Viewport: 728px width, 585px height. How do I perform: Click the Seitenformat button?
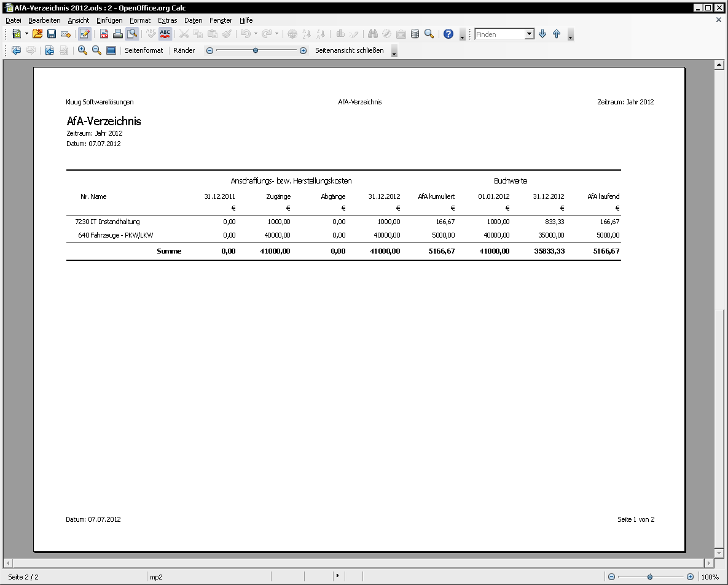tap(144, 51)
